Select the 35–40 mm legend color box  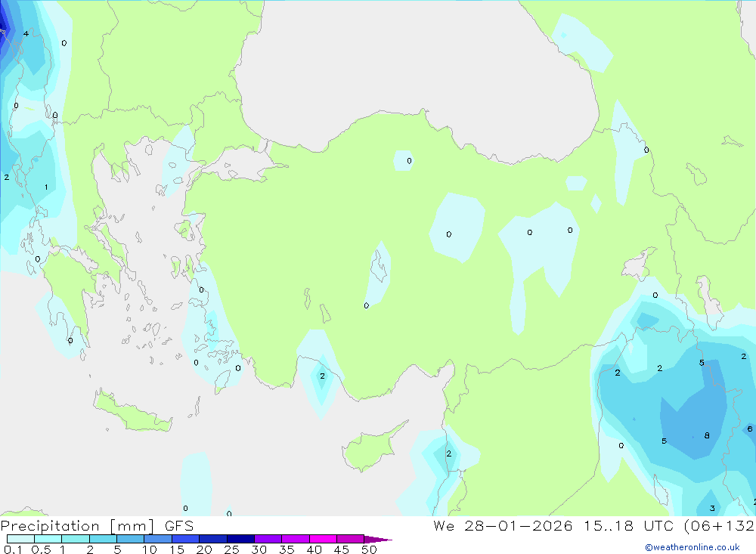pyautogui.click(x=296, y=539)
